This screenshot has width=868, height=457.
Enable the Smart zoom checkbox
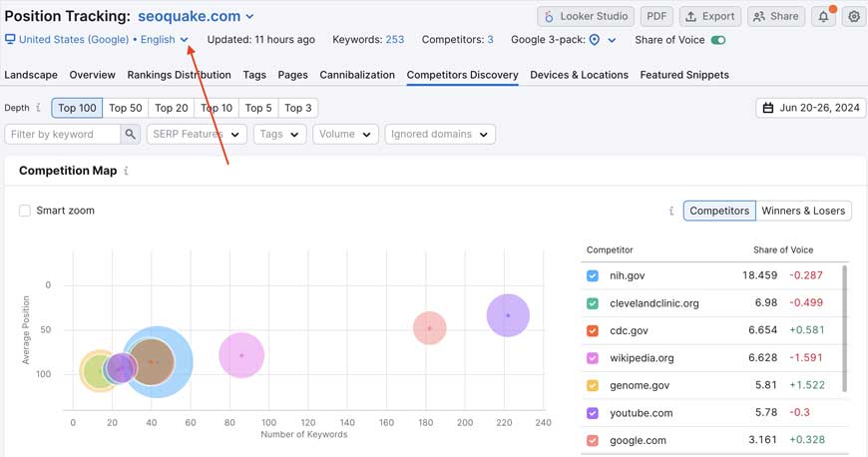25,211
